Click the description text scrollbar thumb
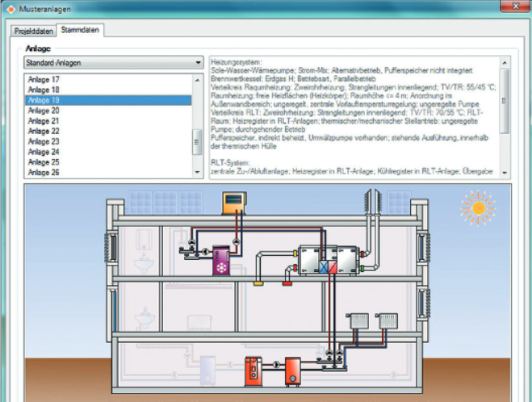This screenshot has height=402, width=532. pyautogui.click(x=505, y=101)
